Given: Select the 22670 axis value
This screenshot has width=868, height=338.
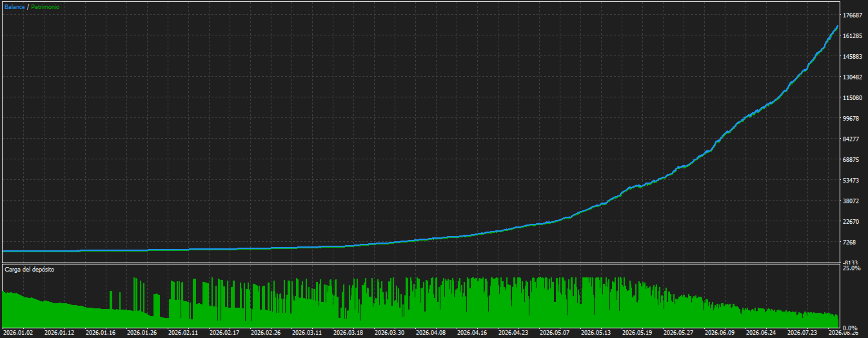Looking at the screenshot, I should pyautogui.click(x=851, y=222).
